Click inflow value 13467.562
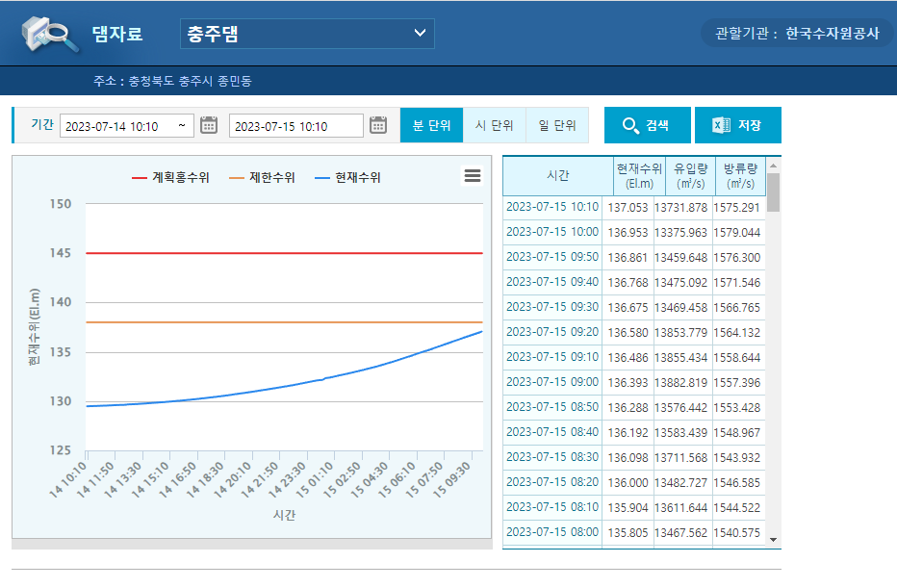 pos(680,533)
